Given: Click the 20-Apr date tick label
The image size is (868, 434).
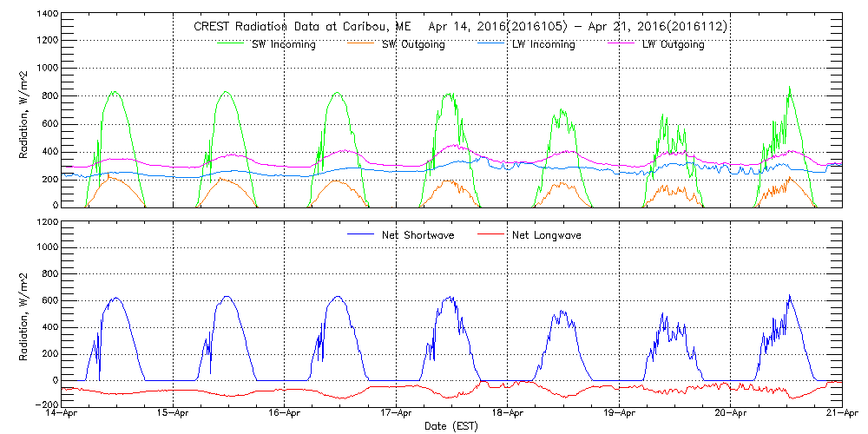Looking at the screenshot, I should coord(731,414).
